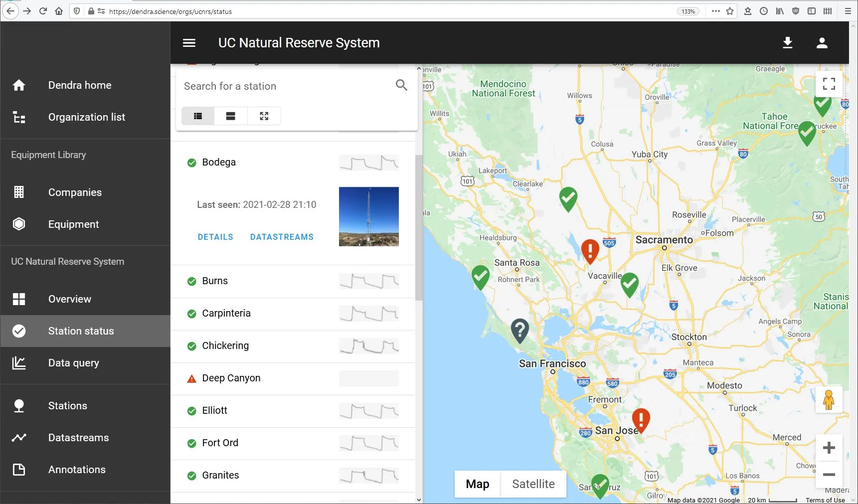Click the download icon in header

[788, 43]
